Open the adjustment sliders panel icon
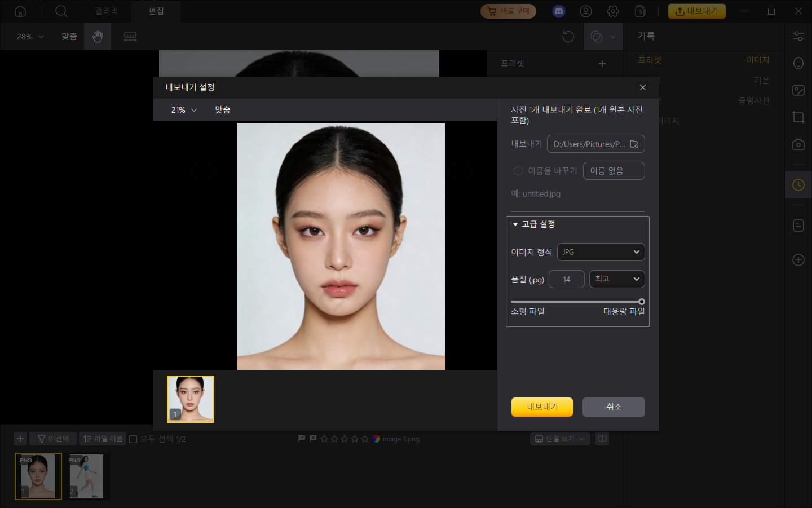The height and width of the screenshot is (508, 812). pos(798,36)
